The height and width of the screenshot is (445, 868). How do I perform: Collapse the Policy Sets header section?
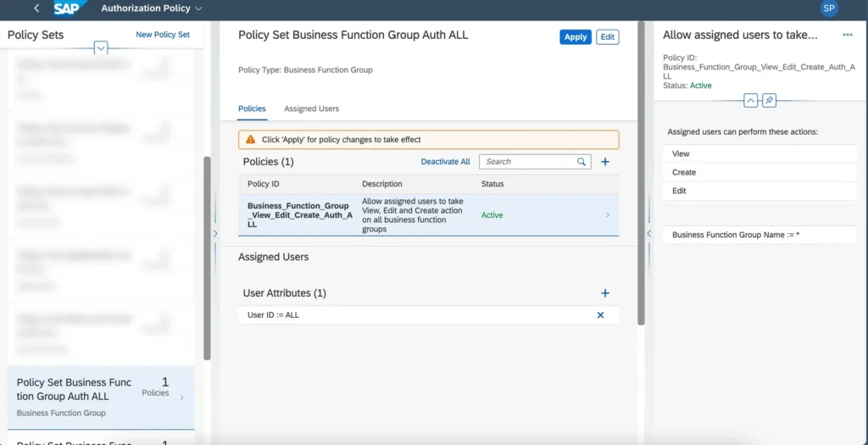pos(101,48)
